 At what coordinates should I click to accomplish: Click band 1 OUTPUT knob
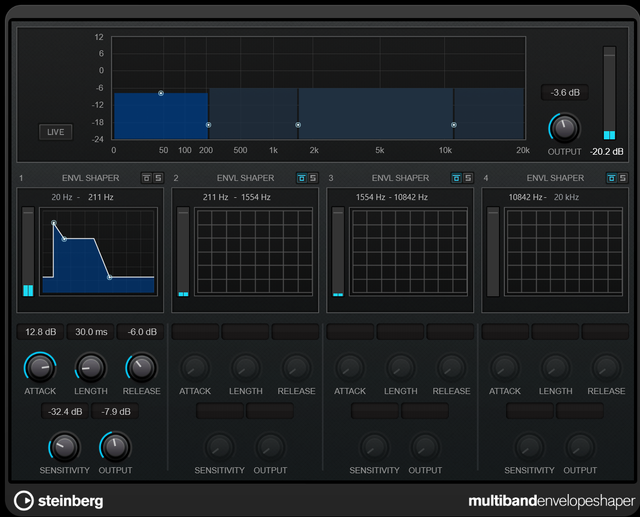pyautogui.click(x=115, y=447)
